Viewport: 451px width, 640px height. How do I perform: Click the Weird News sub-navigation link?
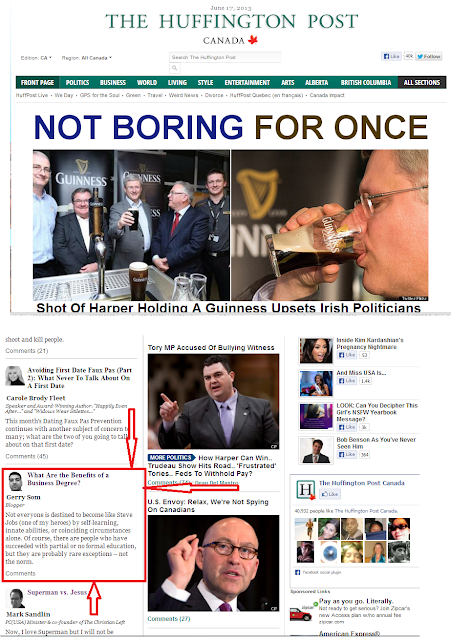tap(183, 95)
